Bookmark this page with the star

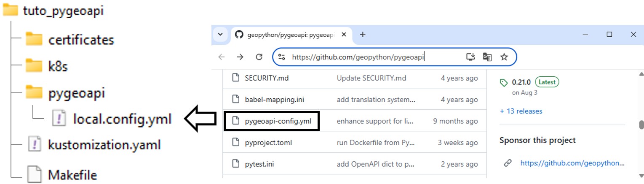[504, 57]
